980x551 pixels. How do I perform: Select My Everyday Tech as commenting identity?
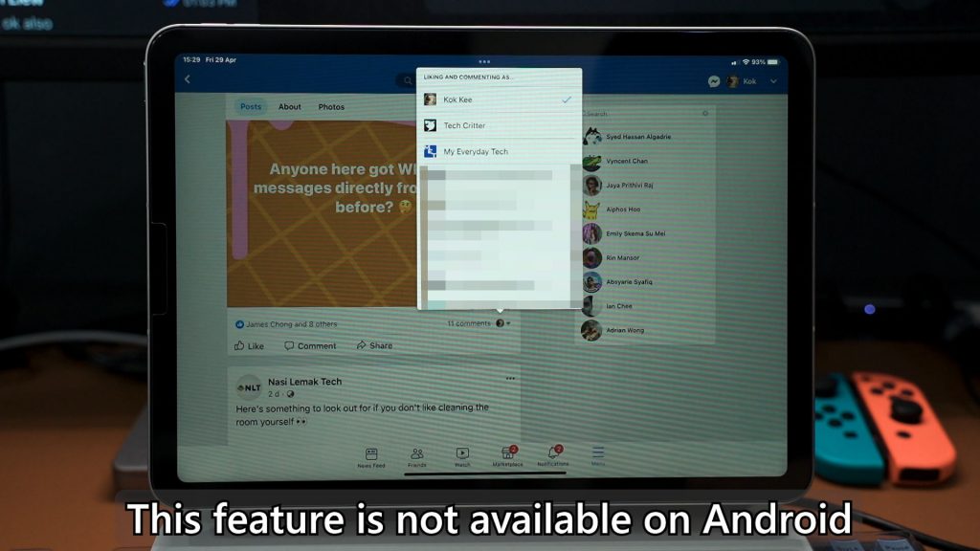click(x=499, y=152)
